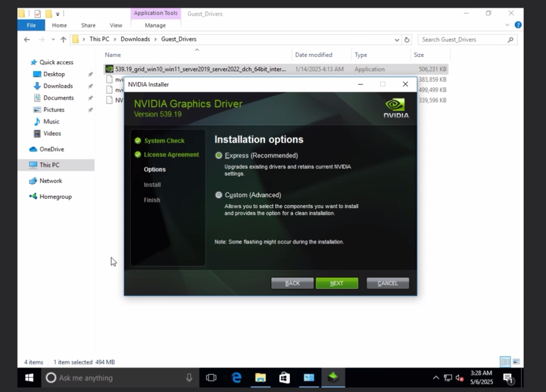Click CANCEL in the NVIDIA Installer
Screen dimensions: 546x392
click(x=388, y=283)
